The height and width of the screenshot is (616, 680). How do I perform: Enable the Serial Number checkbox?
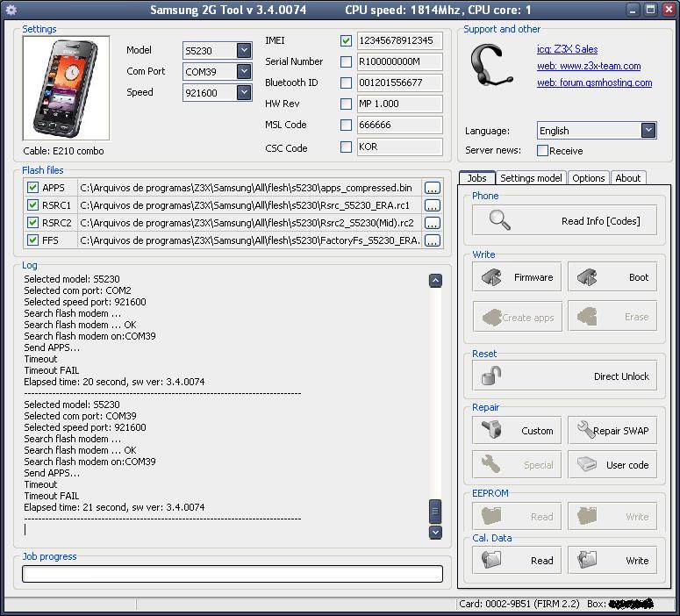(x=346, y=61)
